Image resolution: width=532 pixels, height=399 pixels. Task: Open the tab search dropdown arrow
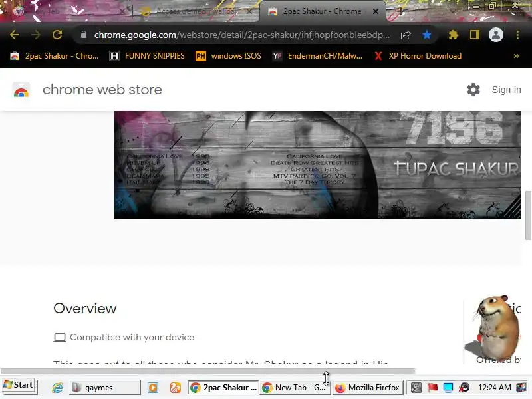point(454,11)
